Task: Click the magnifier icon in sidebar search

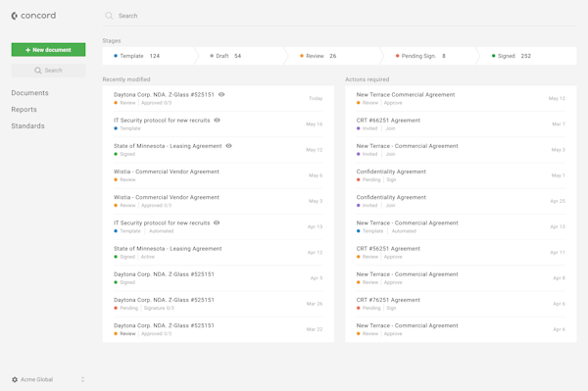Action: click(x=38, y=71)
